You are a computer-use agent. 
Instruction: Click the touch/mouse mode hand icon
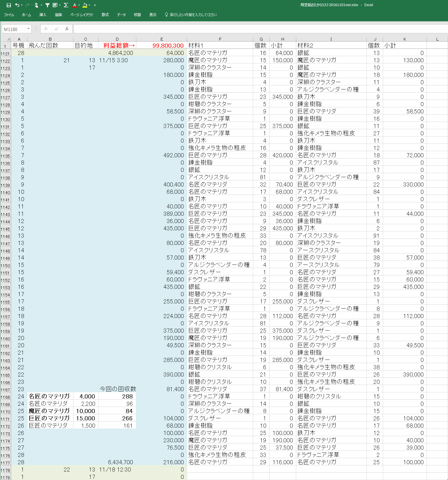point(36,5)
